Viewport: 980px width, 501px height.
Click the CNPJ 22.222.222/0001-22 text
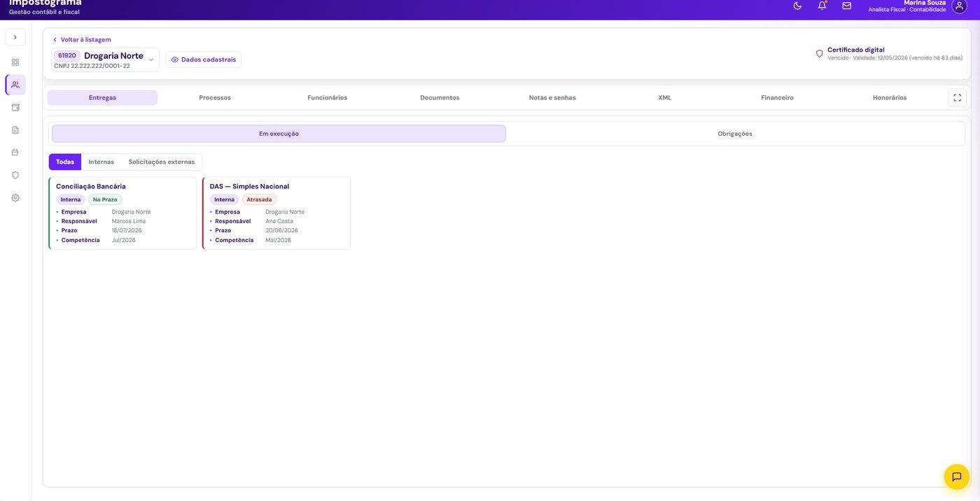(x=92, y=66)
